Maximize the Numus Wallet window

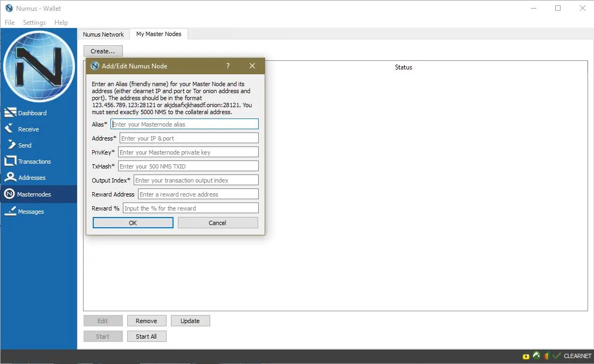coord(558,8)
